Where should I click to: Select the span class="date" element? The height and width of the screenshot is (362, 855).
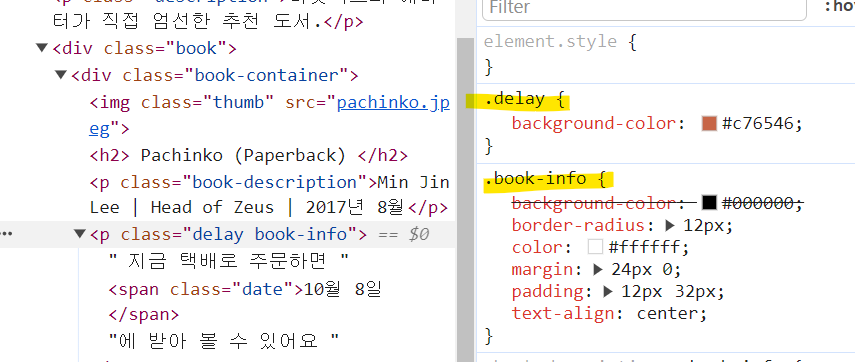click(245, 289)
